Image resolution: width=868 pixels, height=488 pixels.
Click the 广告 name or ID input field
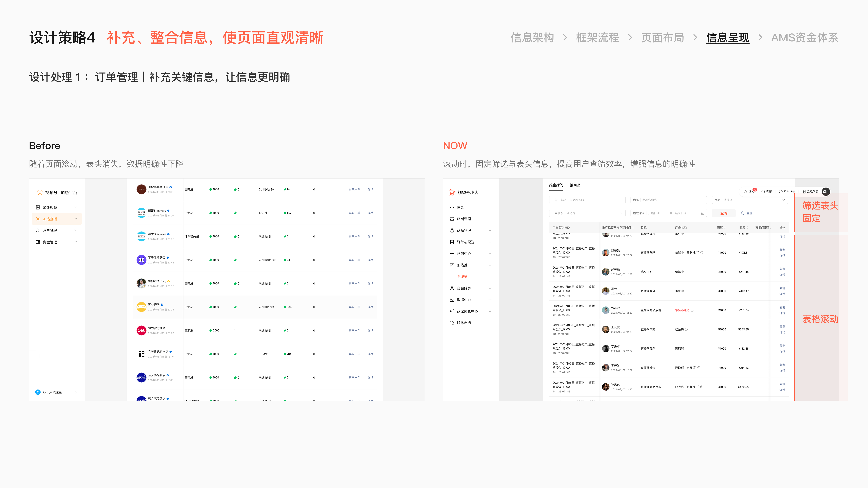click(x=587, y=200)
